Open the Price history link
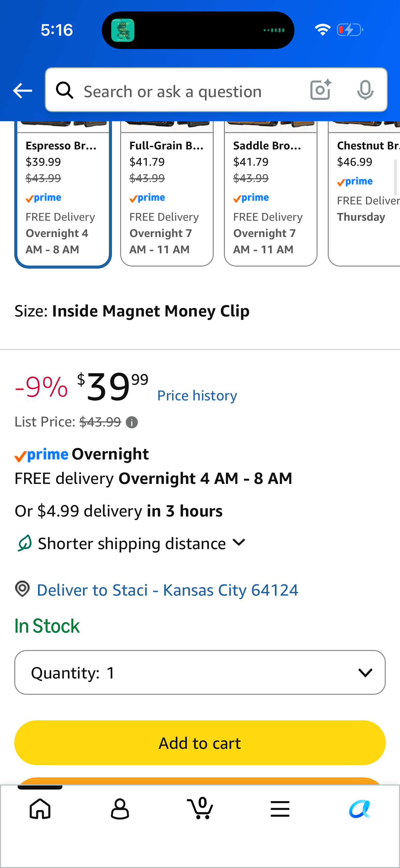Image resolution: width=400 pixels, height=868 pixels. 197,396
